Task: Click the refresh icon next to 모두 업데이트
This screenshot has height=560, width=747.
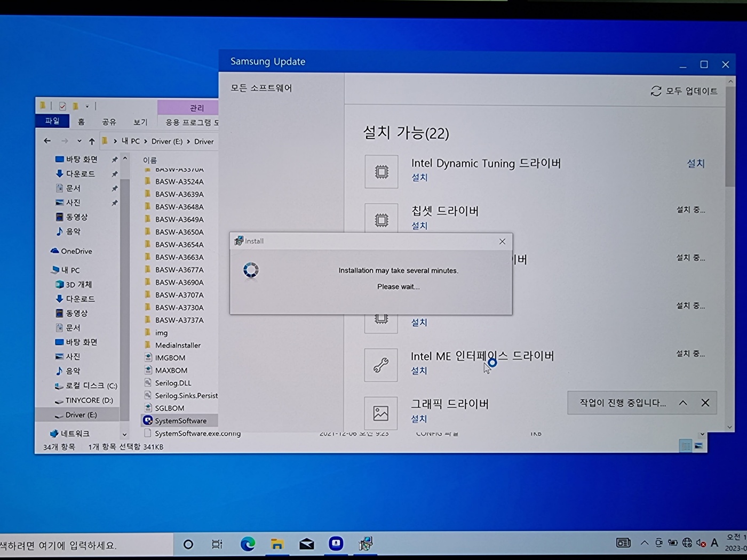Action: coord(656,91)
